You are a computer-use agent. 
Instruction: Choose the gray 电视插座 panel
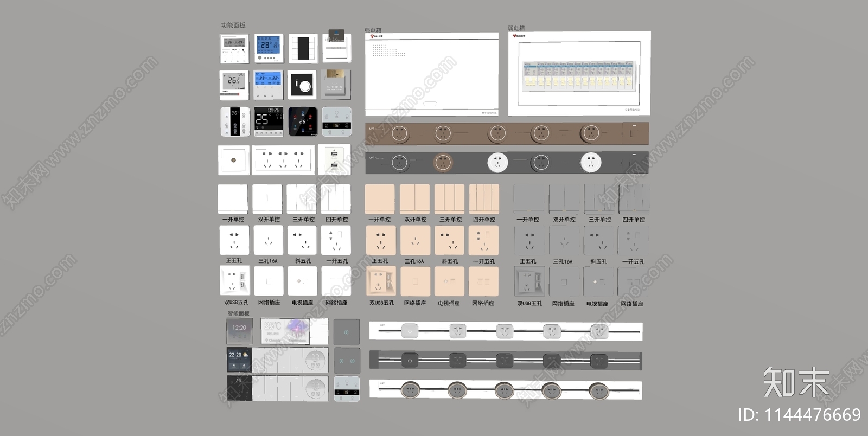point(598,282)
